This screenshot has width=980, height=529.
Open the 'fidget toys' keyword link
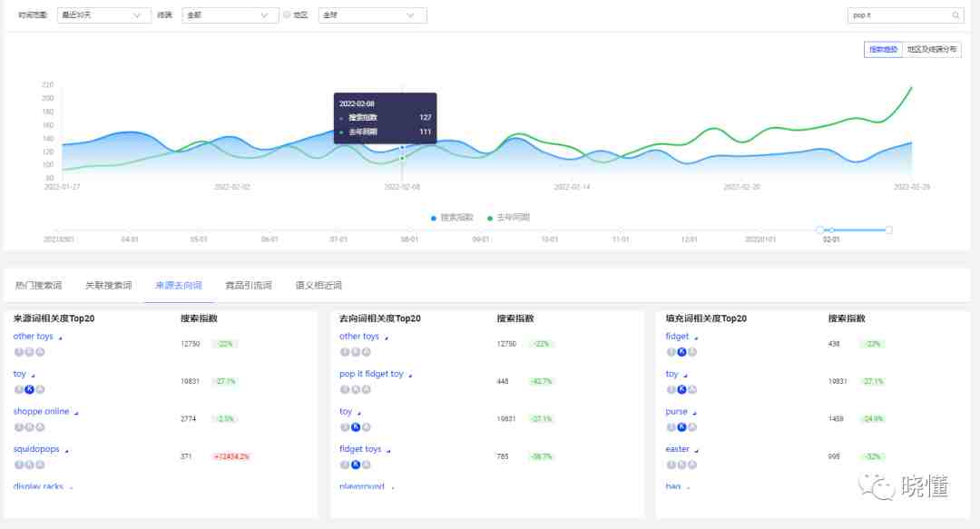[x=360, y=449]
